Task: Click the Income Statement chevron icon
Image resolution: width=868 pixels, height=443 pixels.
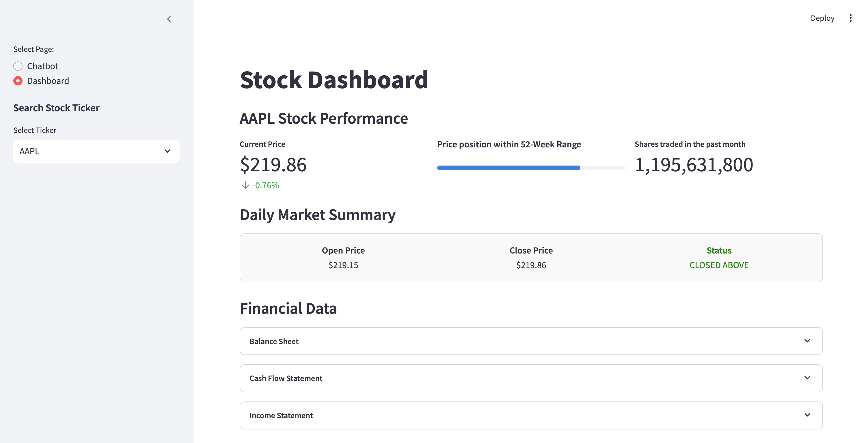Action: click(x=807, y=415)
